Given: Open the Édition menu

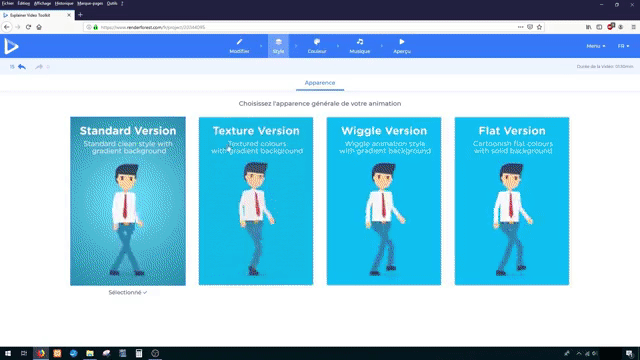Looking at the screenshot, I should point(24,3).
